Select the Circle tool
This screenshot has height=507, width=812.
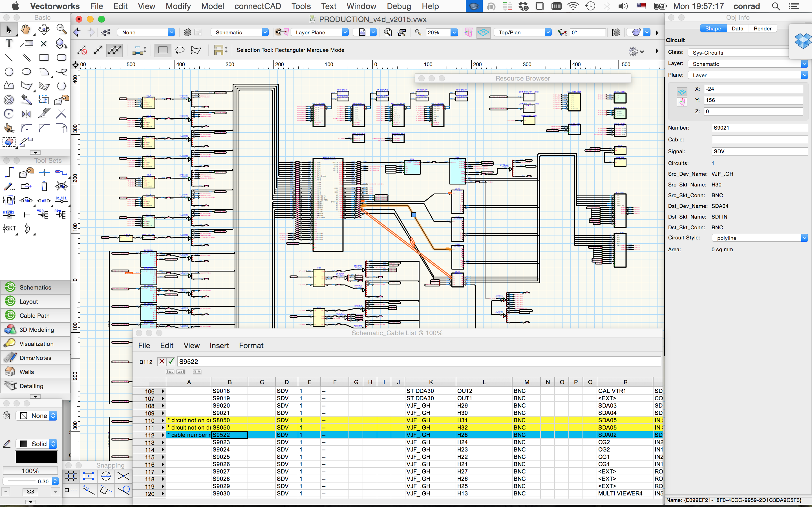pyautogui.click(x=9, y=72)
